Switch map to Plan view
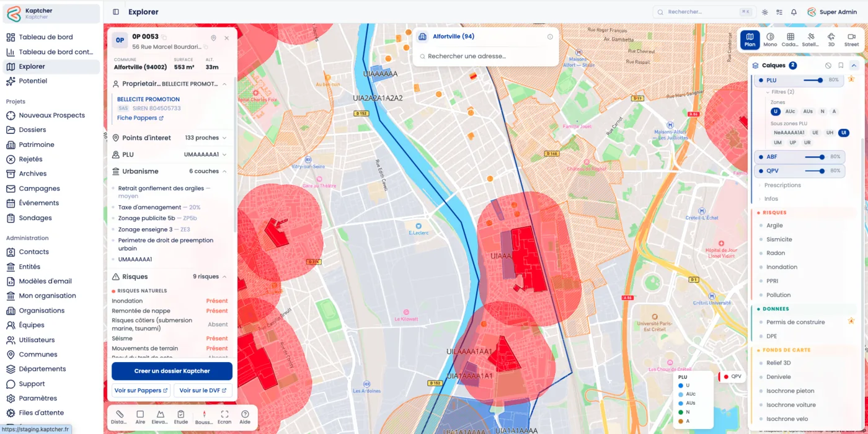The width and height of the screenshot is (868, 434). pyautogui.click(x=750, y=40)
